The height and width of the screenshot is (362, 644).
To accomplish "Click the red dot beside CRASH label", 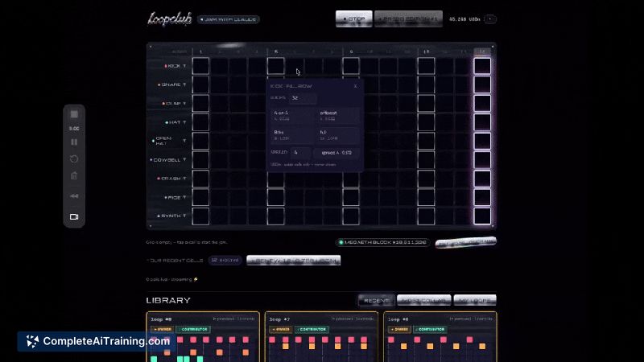I will pyautogui.click(x=159, y=179).
